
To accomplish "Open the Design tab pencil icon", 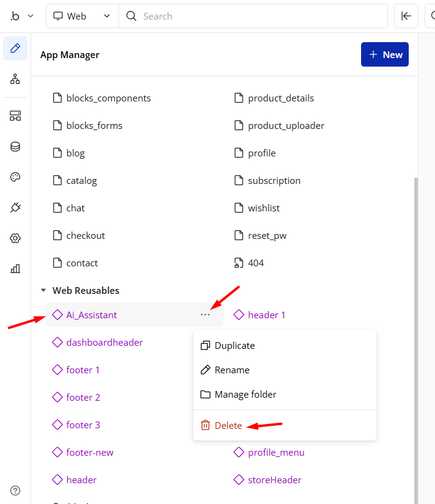I will click(x=15, y=48).
